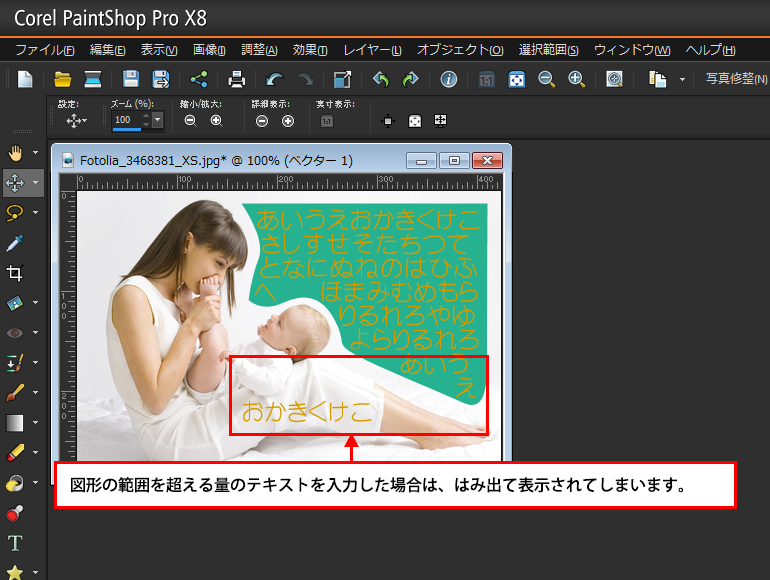Click the image window title bar text
Viewport: 770px width, 580px height.
[216, 161]
